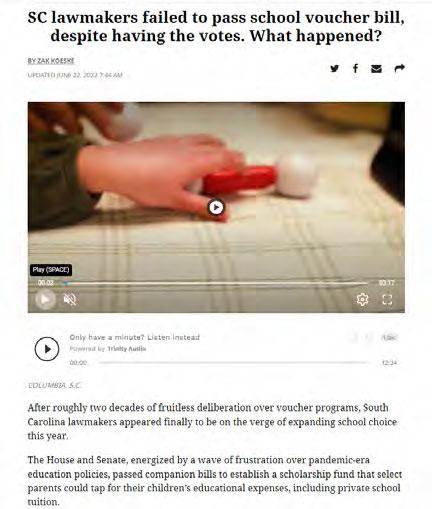
Task: Play the Trinity Audio article narration
Action: coord(47,349)
